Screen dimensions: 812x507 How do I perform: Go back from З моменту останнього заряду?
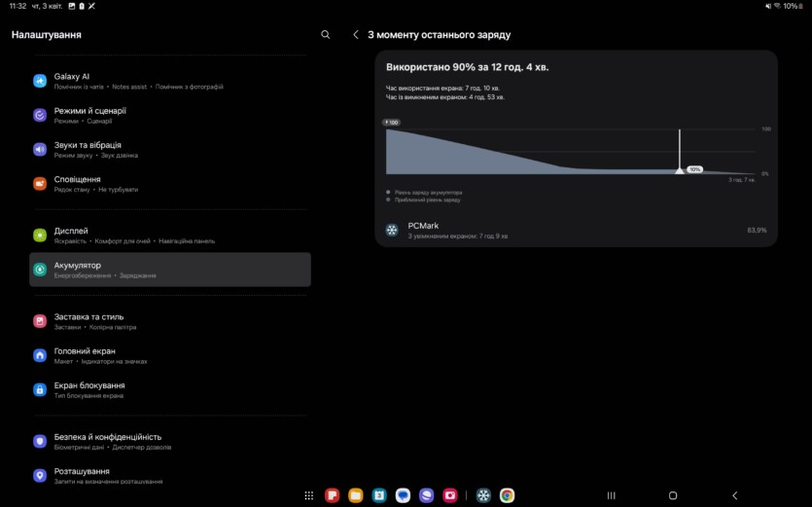pyautogui.click(x=355, y=35)
